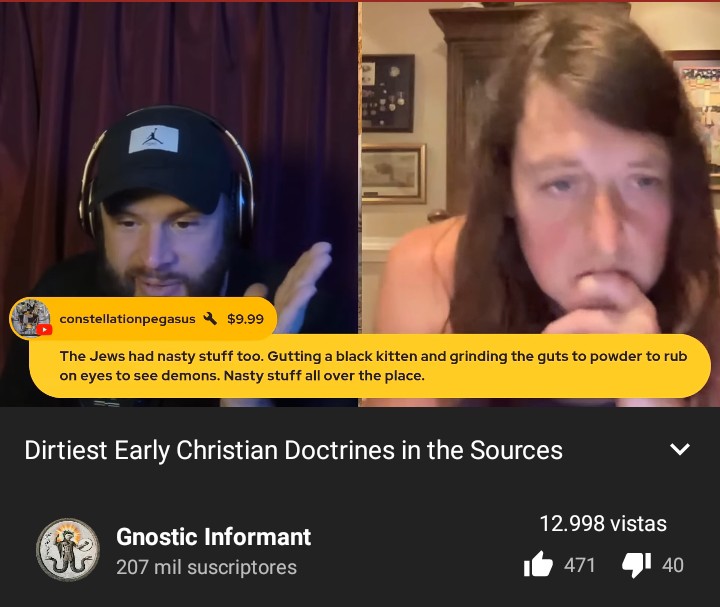The image size is (720, 607).
Task: Open Gnostic Informant channel avatar
Action: [x=68, y=550]
